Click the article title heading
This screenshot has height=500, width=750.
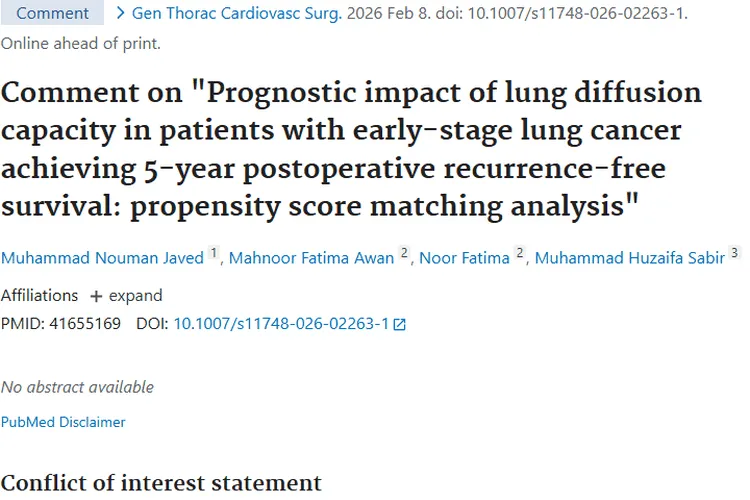[351, 150]
